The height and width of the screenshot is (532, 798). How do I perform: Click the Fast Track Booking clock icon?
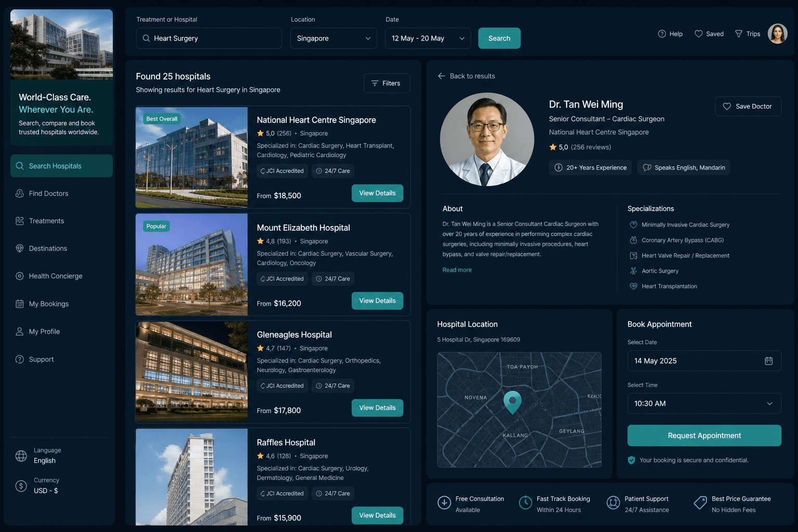(x=526, y=503)
